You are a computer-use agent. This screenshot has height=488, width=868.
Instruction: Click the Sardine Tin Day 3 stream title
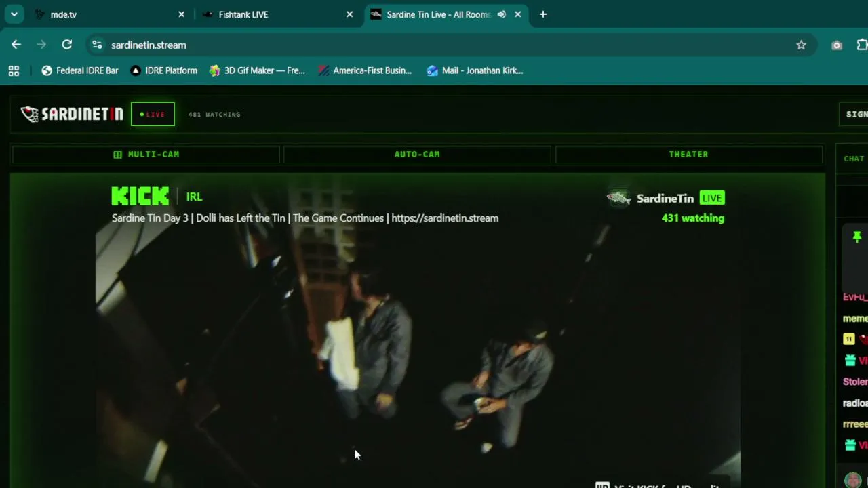pos(305,218)
